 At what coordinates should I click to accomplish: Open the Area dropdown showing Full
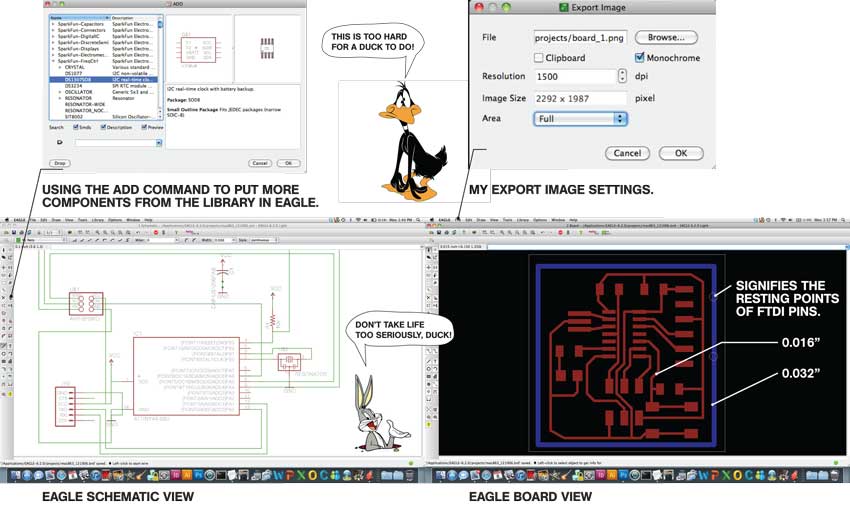coord(581,118)
